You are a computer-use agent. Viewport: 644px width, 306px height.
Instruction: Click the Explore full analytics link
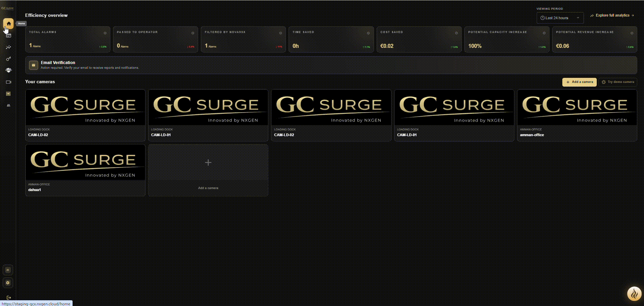(x=612, y=16)
